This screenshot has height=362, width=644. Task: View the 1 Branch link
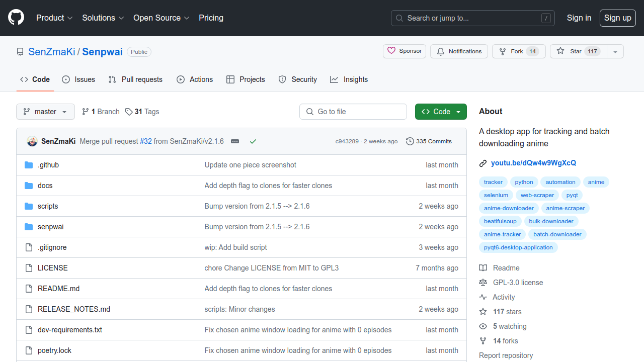(x=101, y=112)
